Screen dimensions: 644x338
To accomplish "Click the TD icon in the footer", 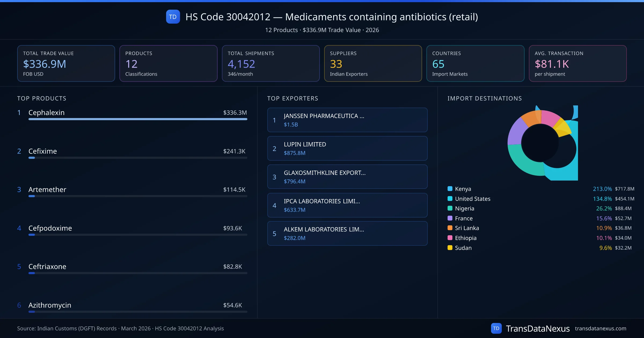I will pyautogui.click(x=497, y=328).
